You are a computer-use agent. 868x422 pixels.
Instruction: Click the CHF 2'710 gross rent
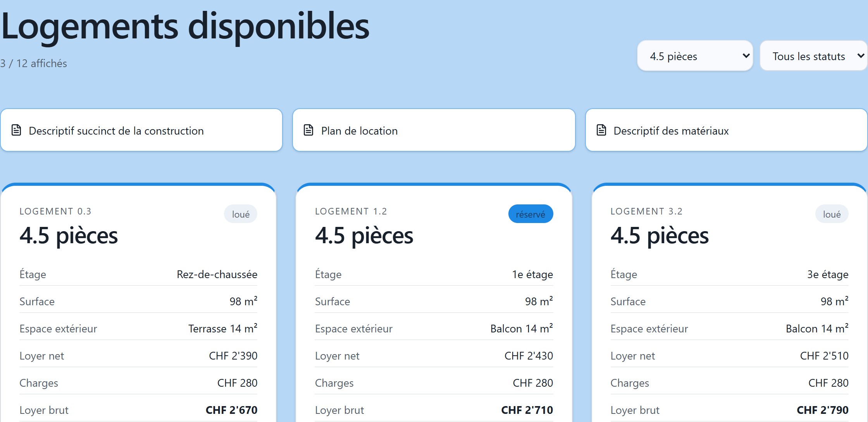click(527, 410)
